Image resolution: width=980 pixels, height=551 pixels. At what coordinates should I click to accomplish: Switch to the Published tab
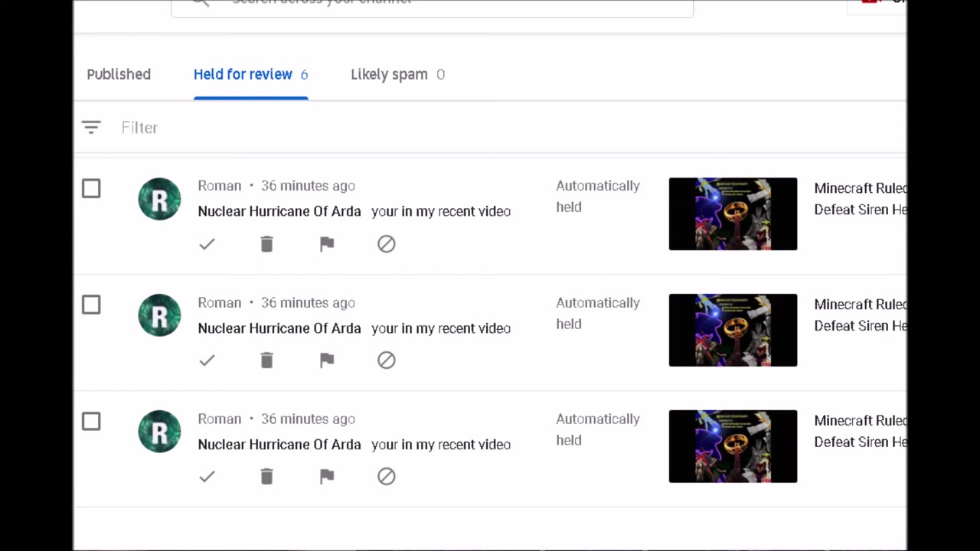[119, 74]
